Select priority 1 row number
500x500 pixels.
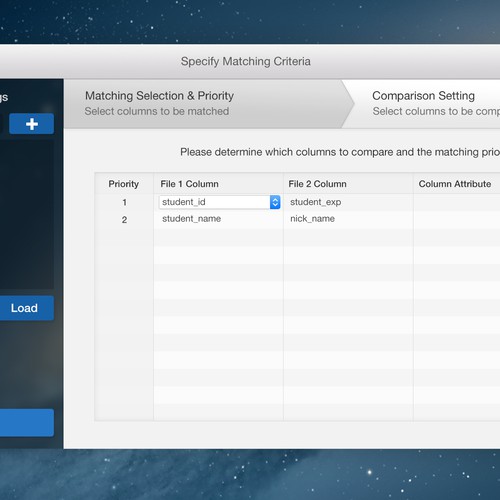pyautogui.click(x=124, y=202)
